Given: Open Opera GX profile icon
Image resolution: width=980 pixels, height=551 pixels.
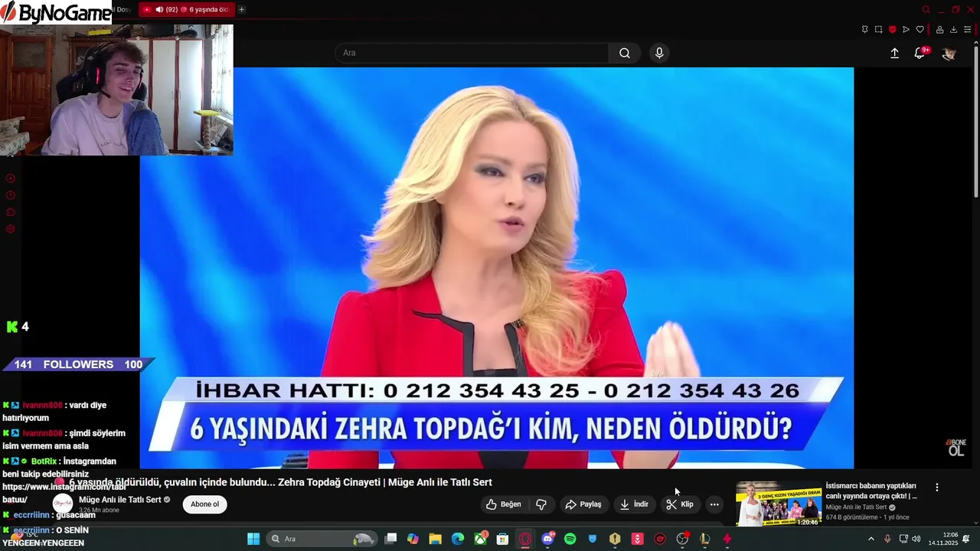Looking at the screenshot, I should click(939, 30).
